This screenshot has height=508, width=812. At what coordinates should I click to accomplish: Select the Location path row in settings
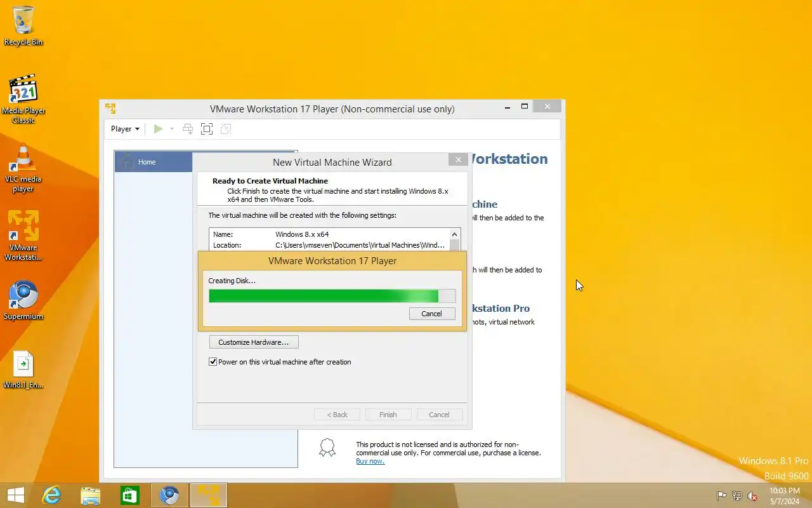329,245
